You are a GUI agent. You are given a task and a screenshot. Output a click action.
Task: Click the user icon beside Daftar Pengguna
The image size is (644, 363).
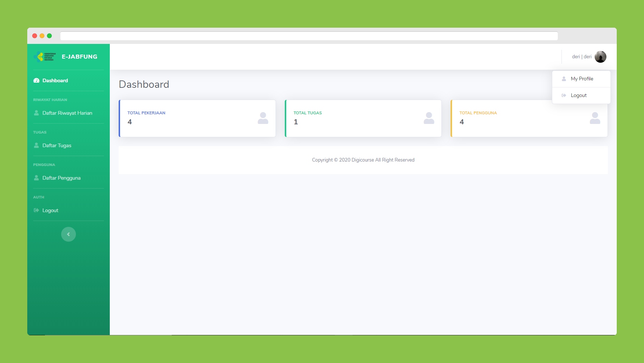(x=36, y=178)
